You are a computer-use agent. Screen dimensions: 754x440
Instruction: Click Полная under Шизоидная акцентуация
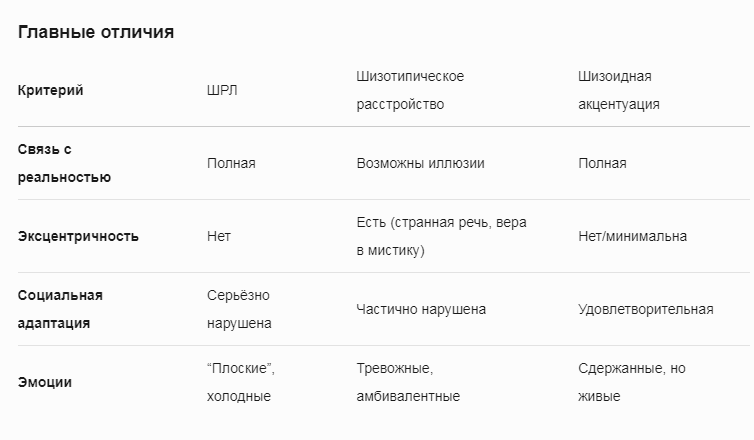click(602, 163)
